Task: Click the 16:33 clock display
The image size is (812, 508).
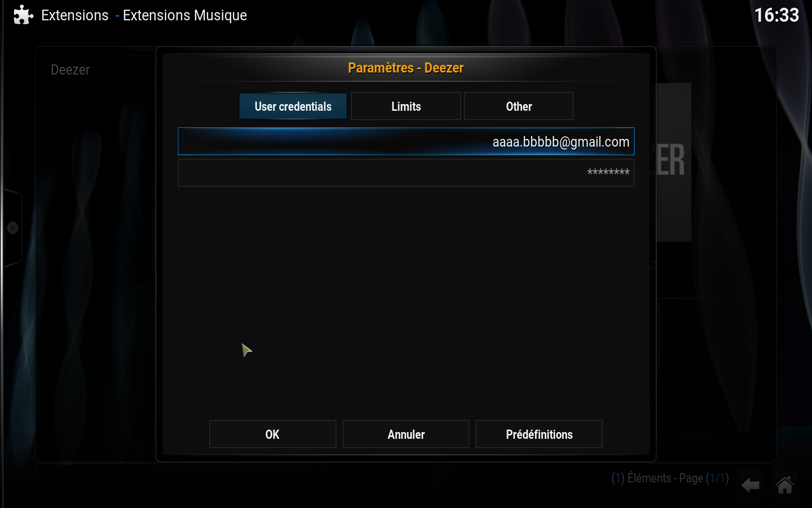Action: [777, 15]
